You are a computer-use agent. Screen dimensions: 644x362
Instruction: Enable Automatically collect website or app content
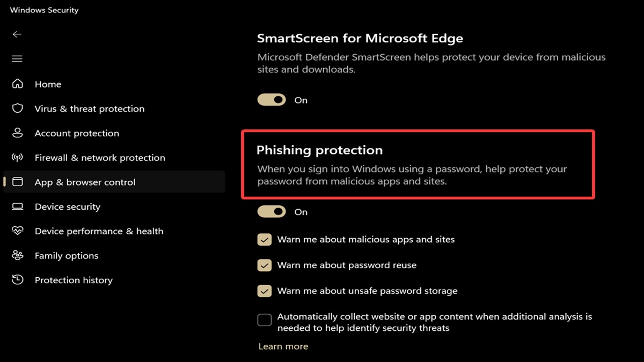click(x=265, y=320)
